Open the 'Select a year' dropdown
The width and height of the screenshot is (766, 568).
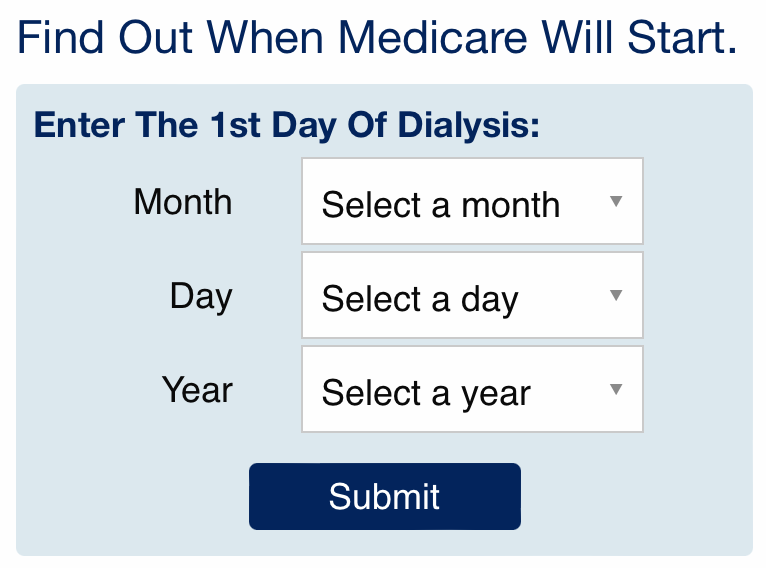[x=472, y=389]
